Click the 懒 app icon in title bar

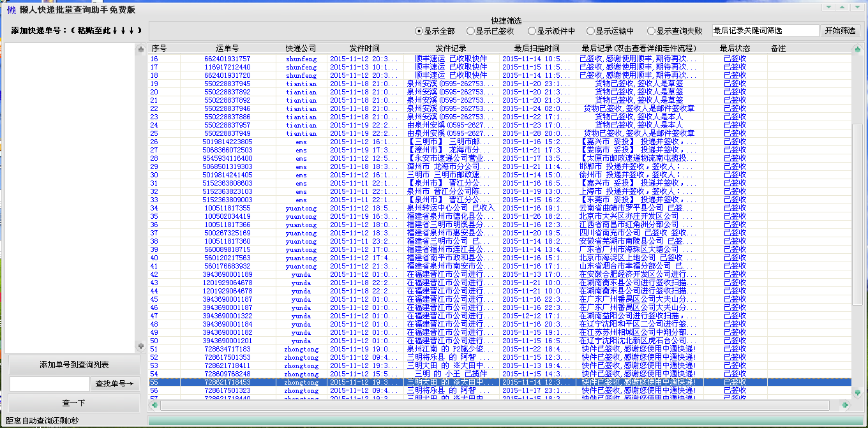click(x=11, y=10)
